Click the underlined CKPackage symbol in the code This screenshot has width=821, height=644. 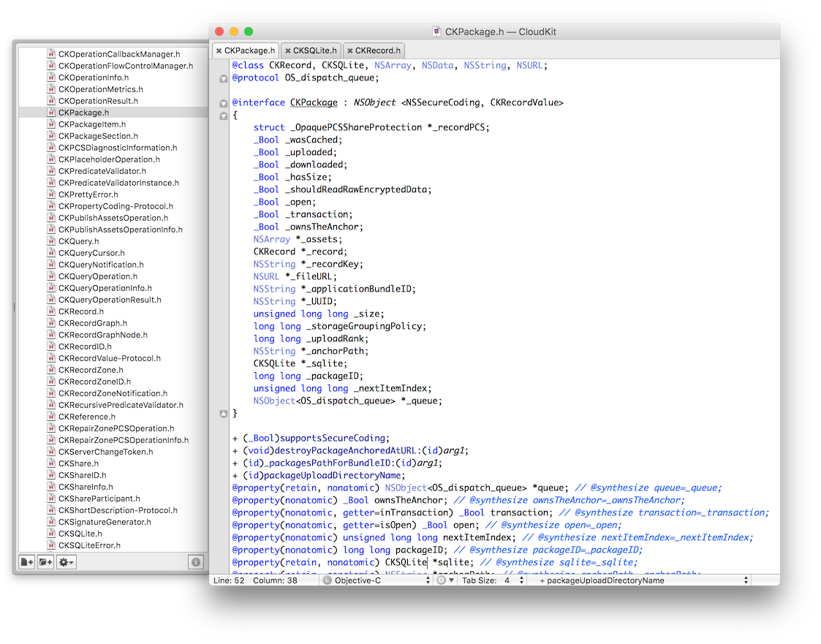pyautogui.click(x=314, y=102)
